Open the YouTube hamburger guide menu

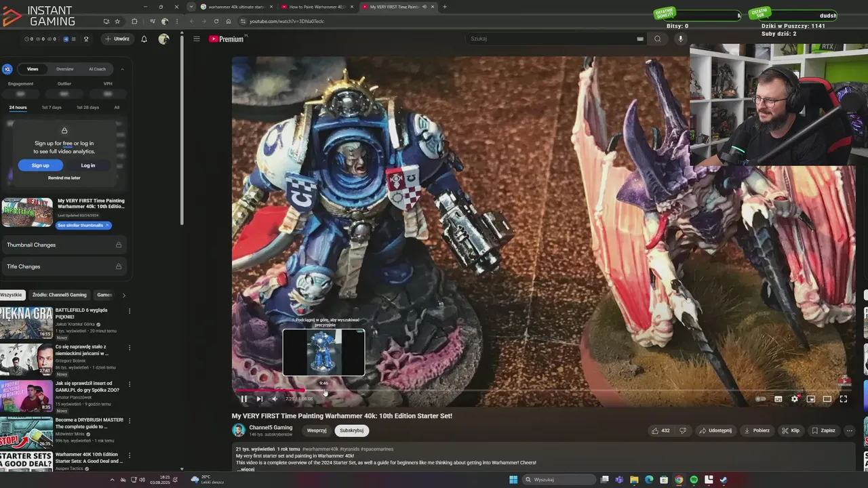[197, 39]
